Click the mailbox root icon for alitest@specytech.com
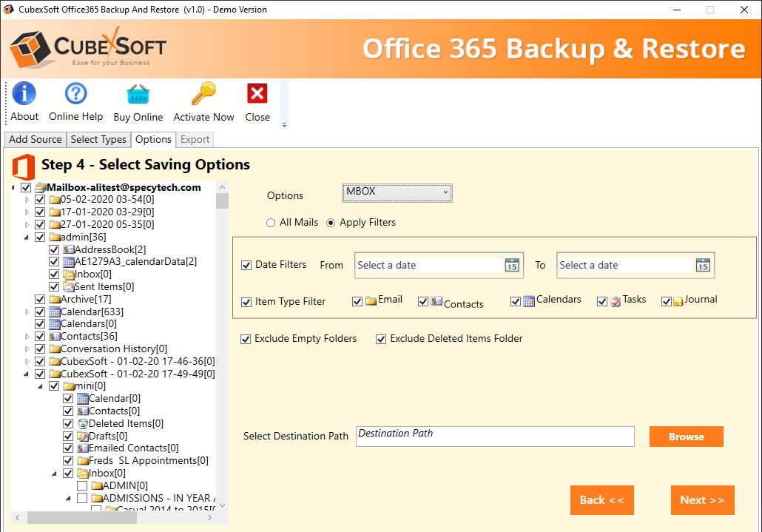Viewport: 762px width, 532px height. tap(41, 187)
